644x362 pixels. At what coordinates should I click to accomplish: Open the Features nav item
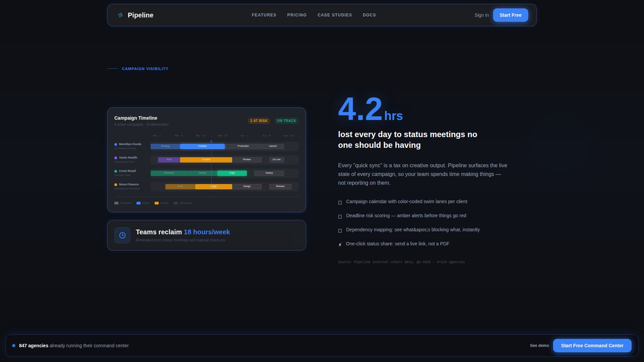[264, 15]
